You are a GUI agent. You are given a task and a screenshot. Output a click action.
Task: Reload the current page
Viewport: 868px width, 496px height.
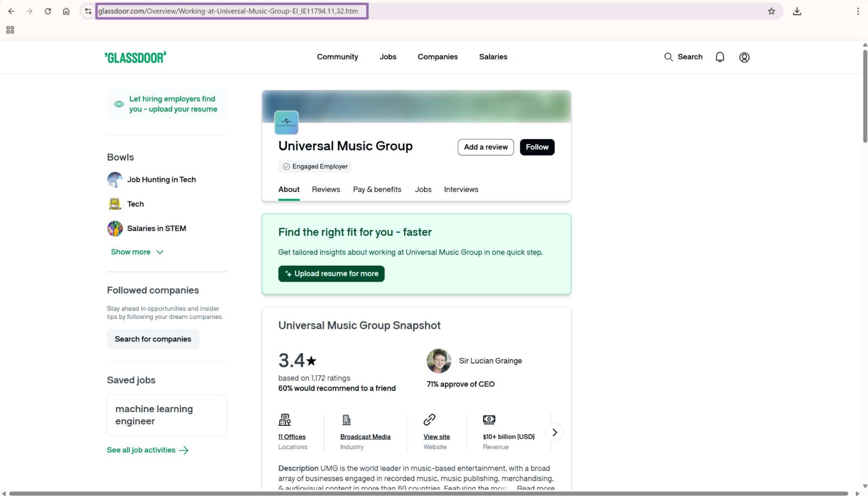point(48,11)
